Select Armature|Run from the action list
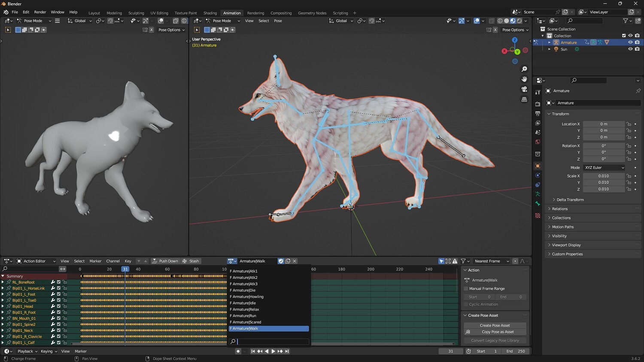This screenshot has height=362, width=644. pyautogui.click(x=244, y=316)
